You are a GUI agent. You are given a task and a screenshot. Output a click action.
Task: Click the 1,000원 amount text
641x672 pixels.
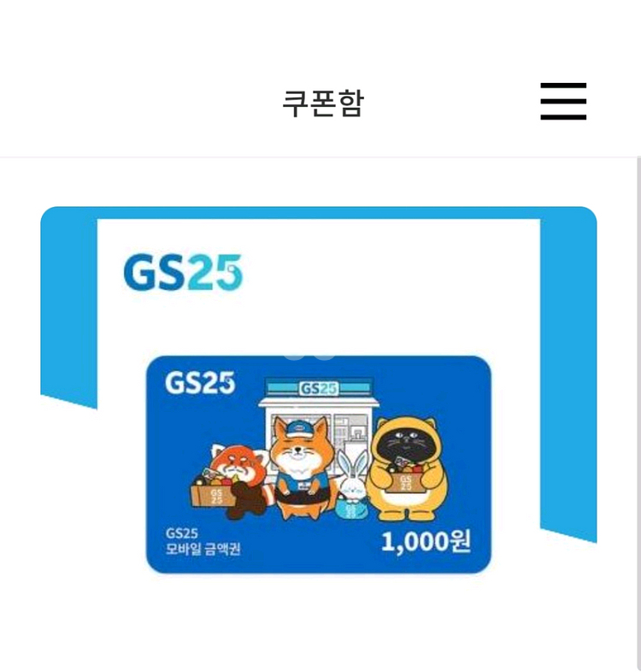(x=426, y=542)
